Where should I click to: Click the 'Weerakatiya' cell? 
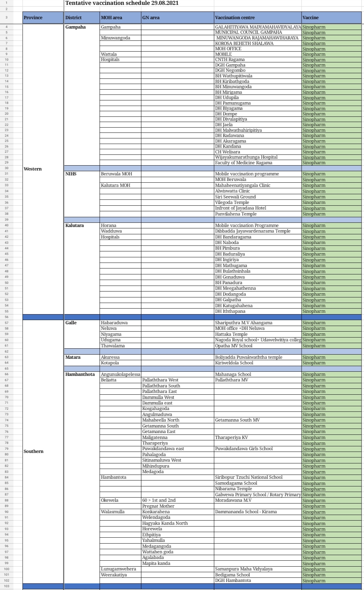[x=120, y=575]
